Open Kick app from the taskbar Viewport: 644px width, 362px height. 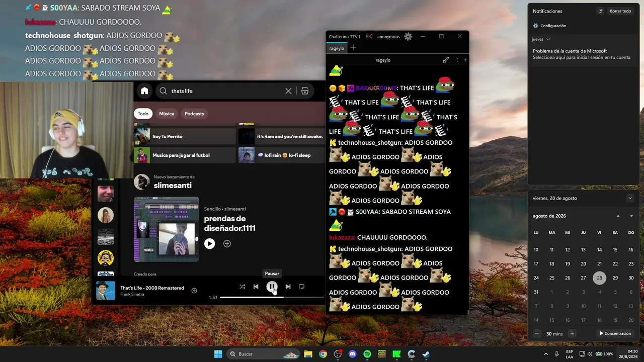(x=396, y=354)
